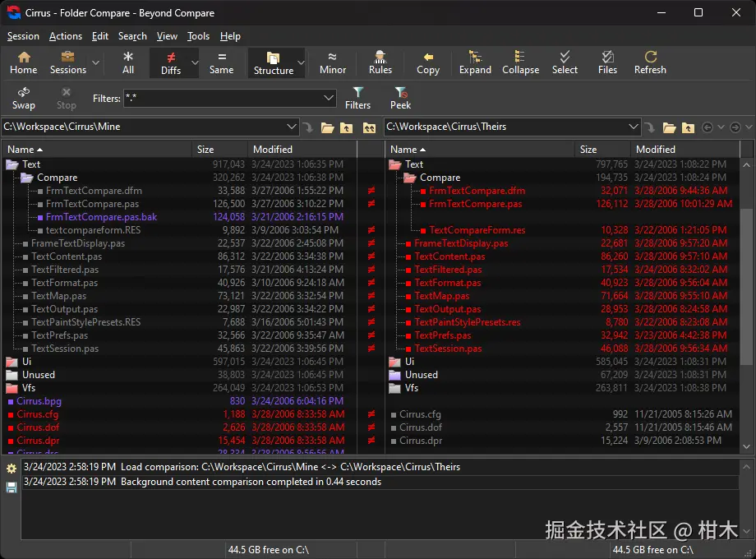Screen dimensions: 756x559
Task: Go up one level on left side
Action: coord(347,127)
